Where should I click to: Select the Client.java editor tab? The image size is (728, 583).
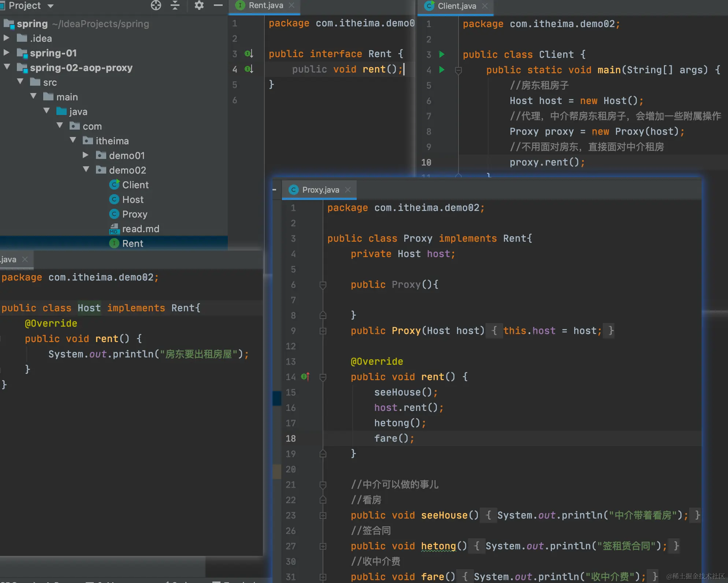coord(457,6)
